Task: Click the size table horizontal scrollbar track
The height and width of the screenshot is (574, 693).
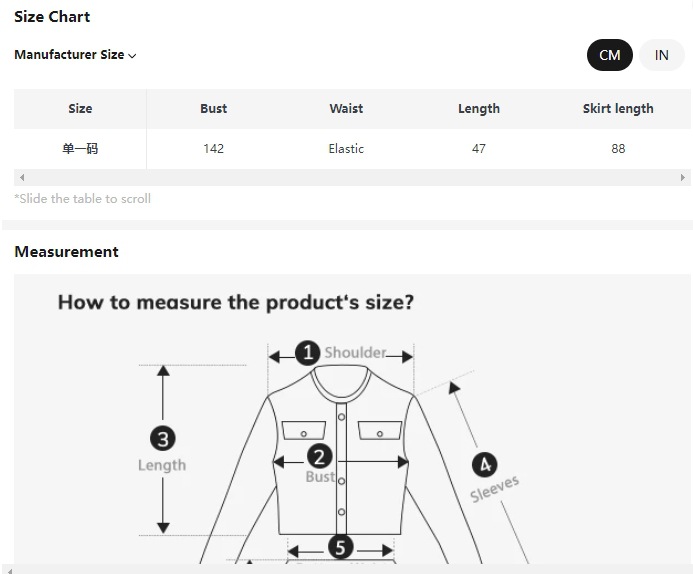Action: point(350,177)
